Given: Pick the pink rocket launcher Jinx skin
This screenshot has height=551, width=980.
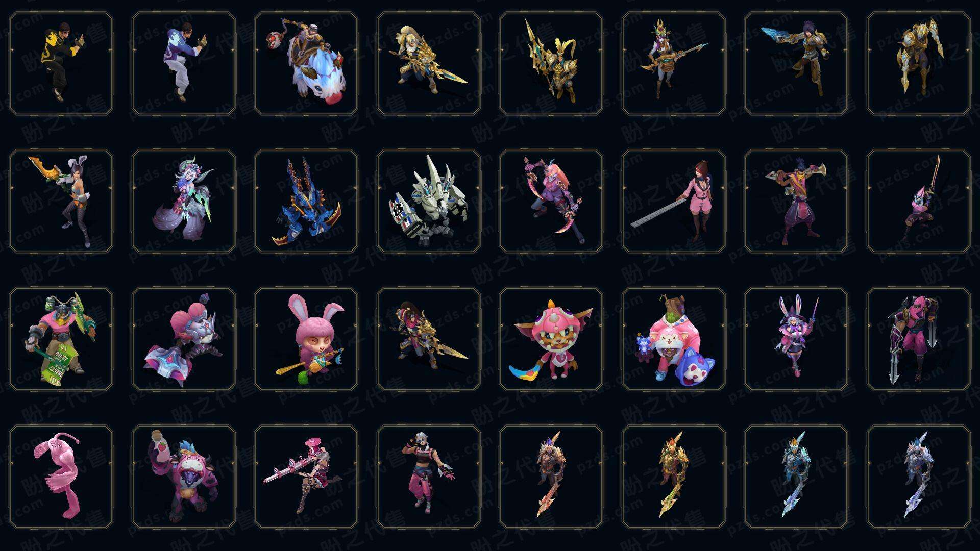Looking at the screenshot, I should (x=306, y=477).
